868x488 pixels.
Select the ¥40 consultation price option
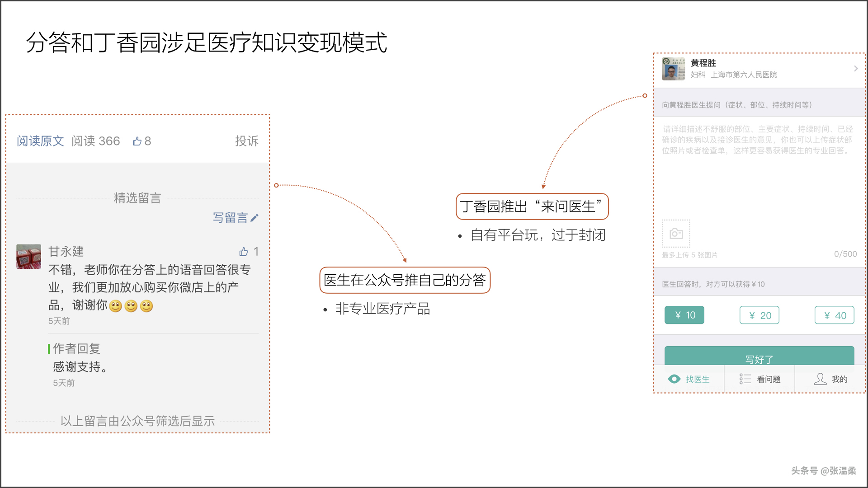(834, 315)
